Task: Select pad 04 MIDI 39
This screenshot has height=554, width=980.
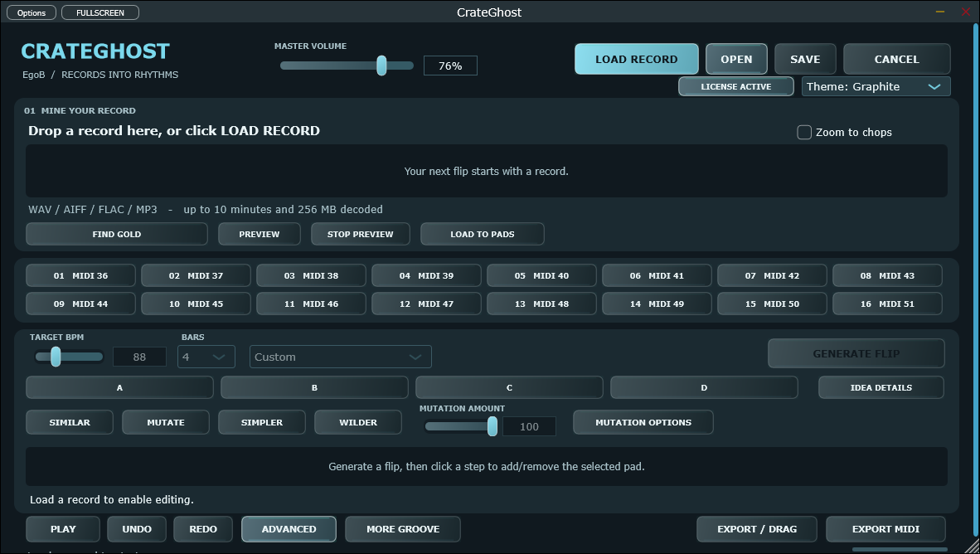Action: click(426, 275)
